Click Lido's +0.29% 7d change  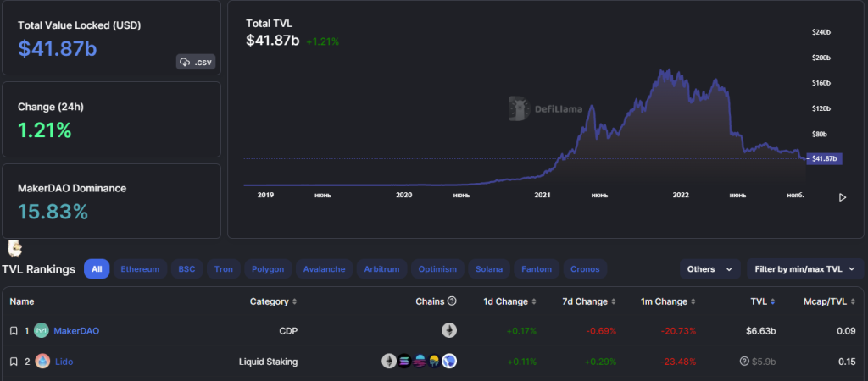[600, 362]
